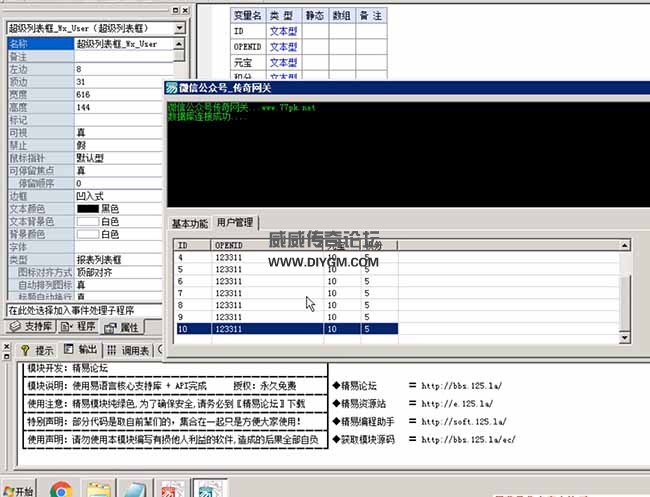The height and width of the screenshot is (497, 650).
Task: Click the output panel dock toggle icon
Action: [6, 356]
